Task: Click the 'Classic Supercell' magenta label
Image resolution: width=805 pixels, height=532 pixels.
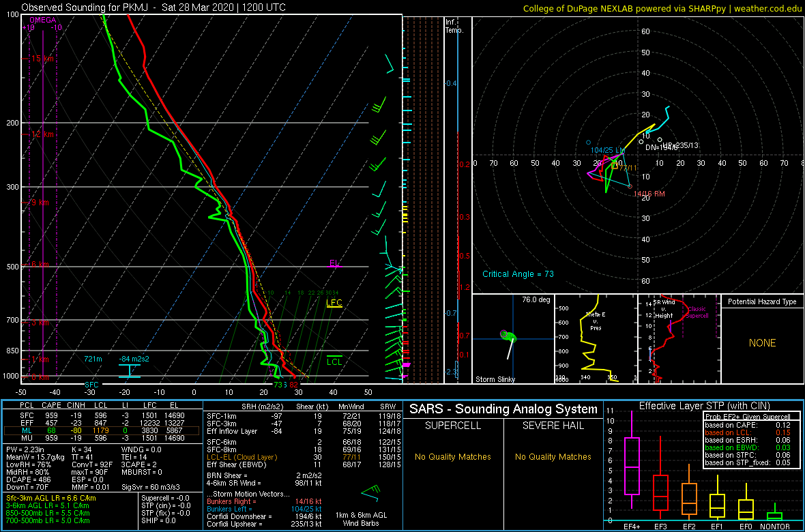Action: (697, 313)
